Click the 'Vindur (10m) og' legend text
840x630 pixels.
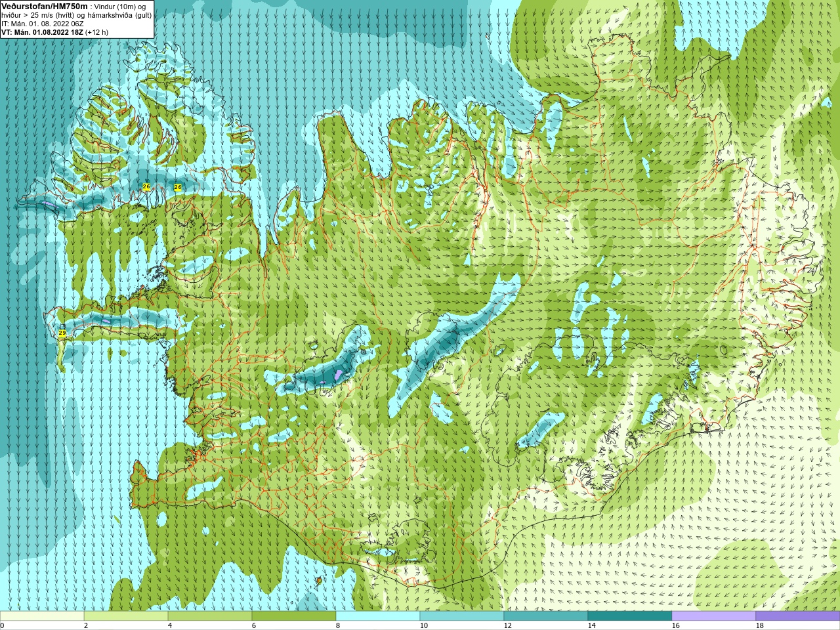click(120, 6)
